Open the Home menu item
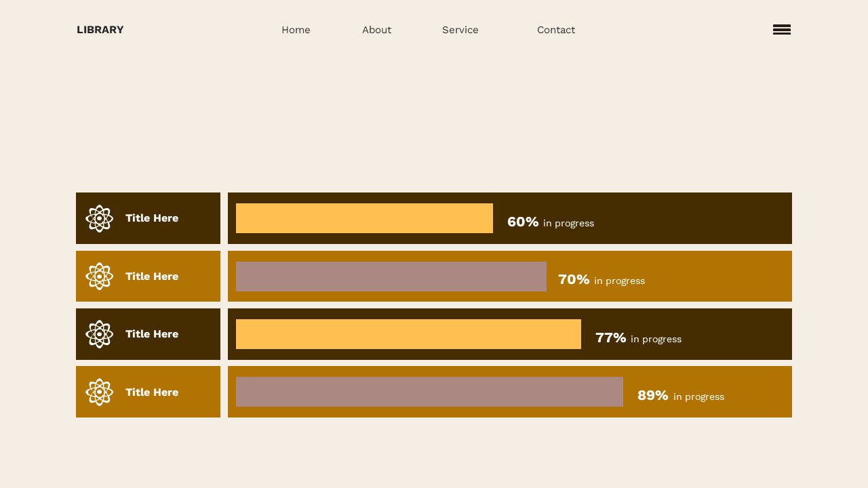Viewport: 868px width, 488px height. [x=296, y=30]
